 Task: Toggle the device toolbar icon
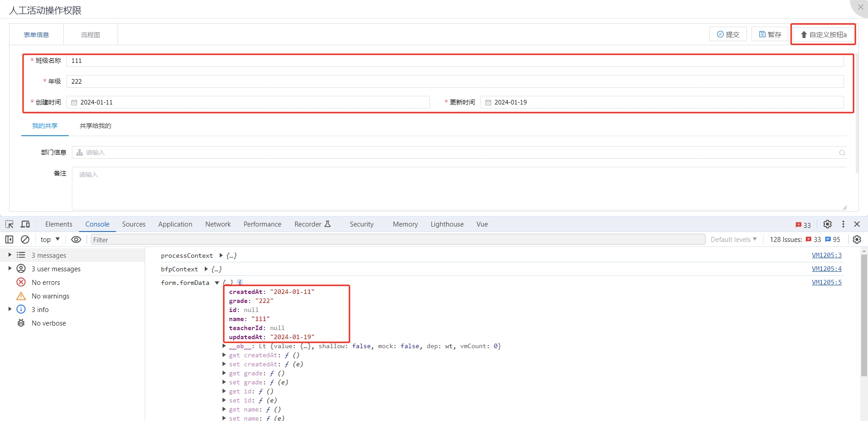25,224
